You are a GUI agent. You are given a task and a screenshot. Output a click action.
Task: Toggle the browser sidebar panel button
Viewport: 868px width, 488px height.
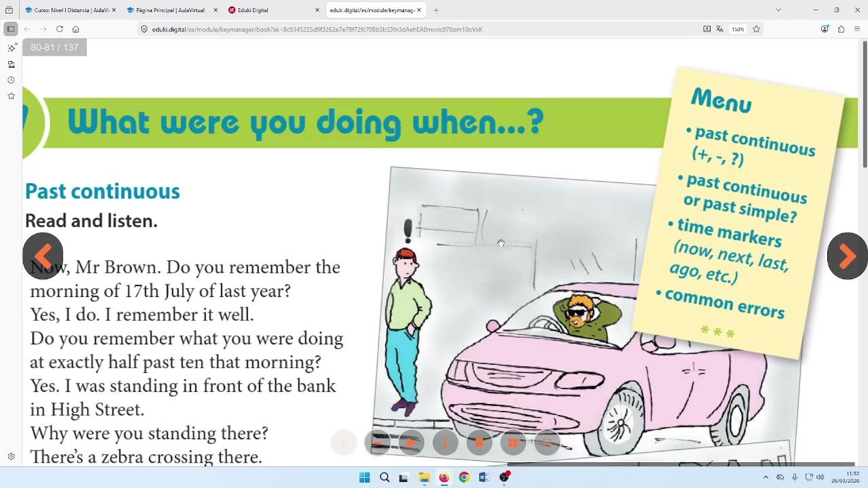11,29
